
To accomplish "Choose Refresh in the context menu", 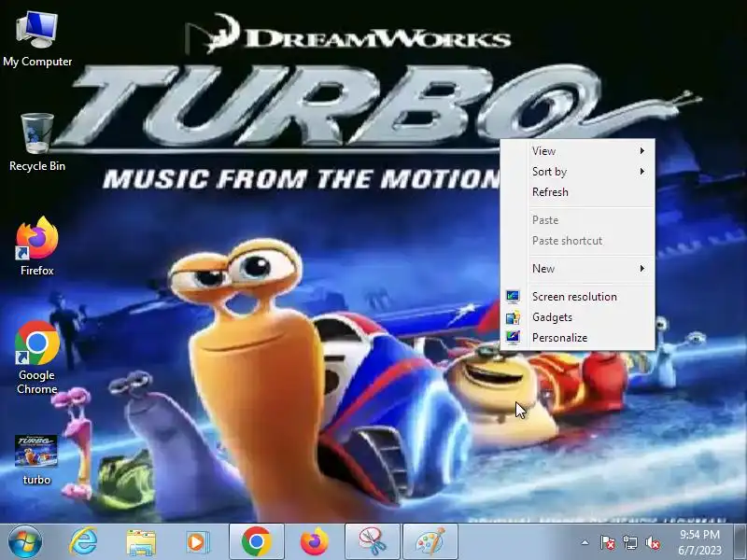I will pyautogui.click(x=577, y=192).
